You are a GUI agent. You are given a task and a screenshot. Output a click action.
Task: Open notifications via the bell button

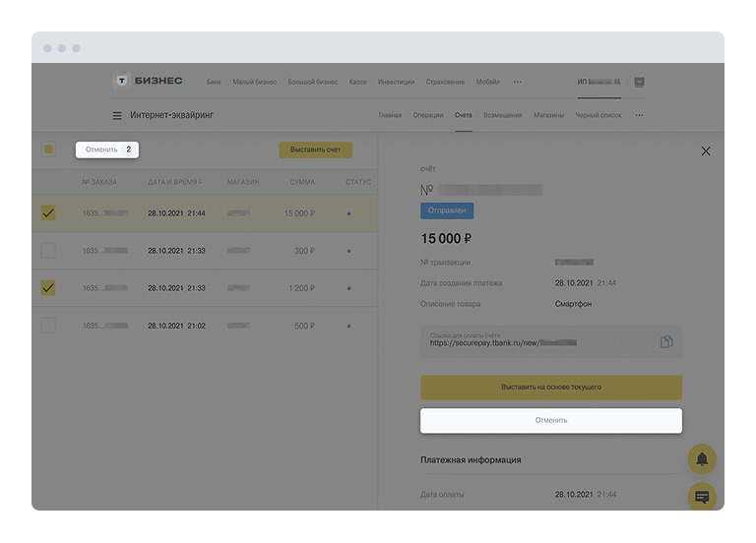click(x=702, y=458)
